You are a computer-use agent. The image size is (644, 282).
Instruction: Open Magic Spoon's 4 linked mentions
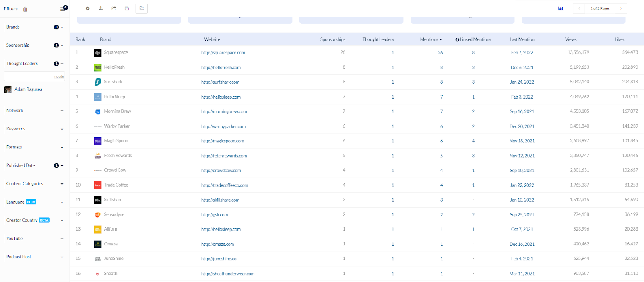(x=473, y=141)
